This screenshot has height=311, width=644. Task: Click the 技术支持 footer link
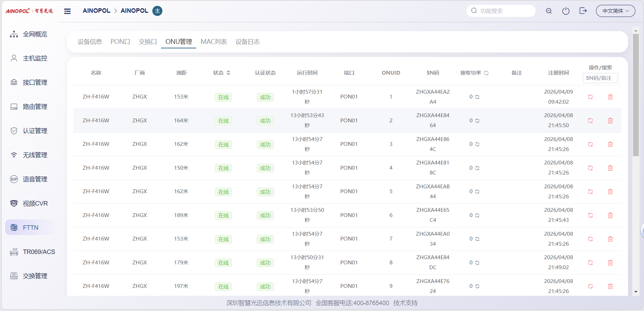click(x=405, y=303)
